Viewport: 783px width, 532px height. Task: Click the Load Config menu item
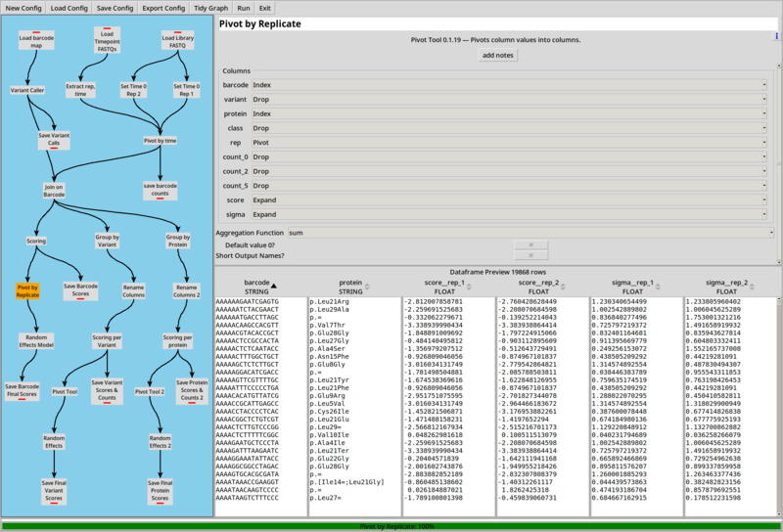point(69,8)
